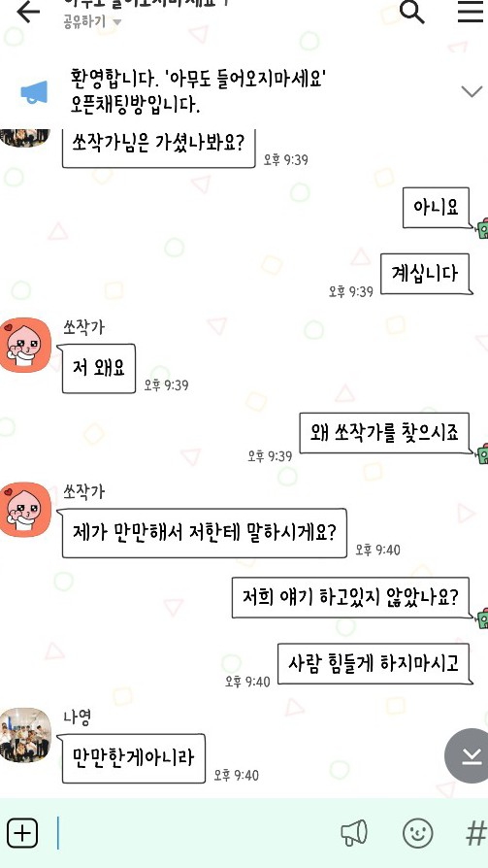Tap the hashtag search icon

[x=475, y=833]
